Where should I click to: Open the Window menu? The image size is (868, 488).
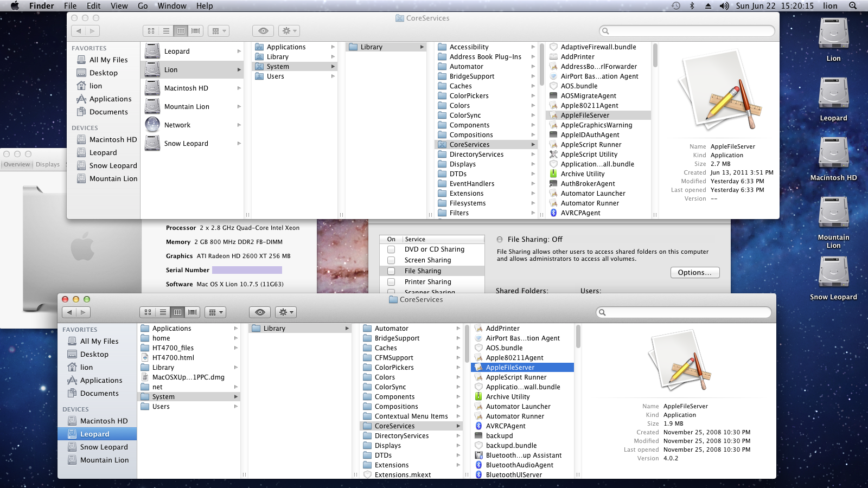172,6
